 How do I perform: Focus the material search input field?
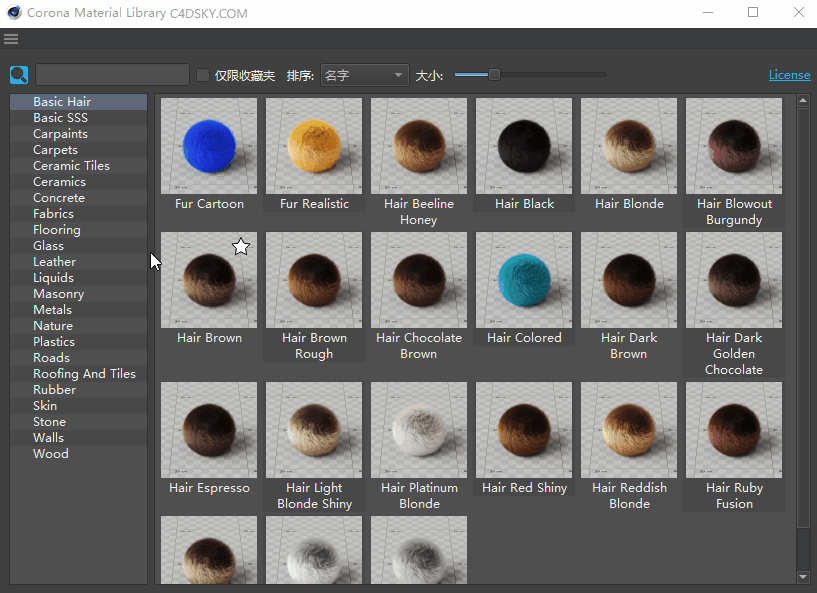tap(113, 75)
